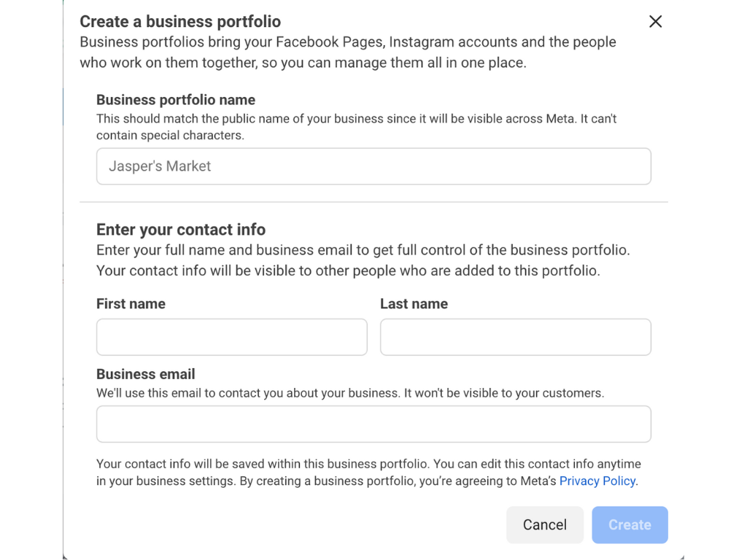Viewport: 747px width, 560px height.
Task: Click the "Last name" field label
Action: 414,304
